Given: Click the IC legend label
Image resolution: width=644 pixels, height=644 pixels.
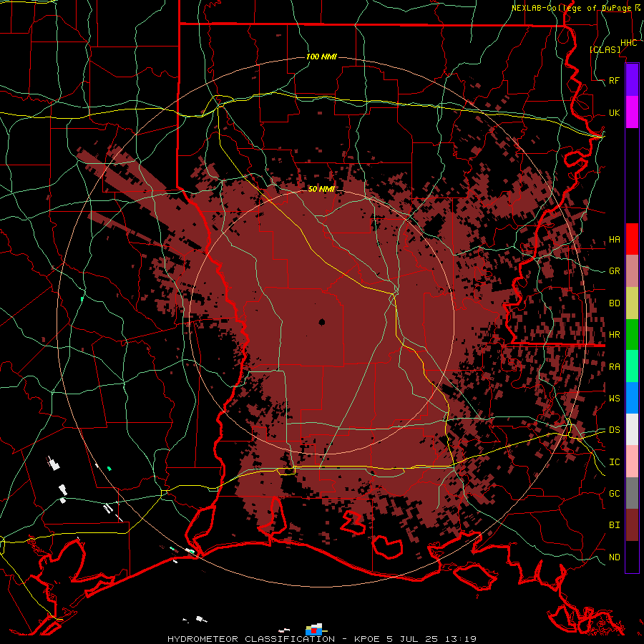Looking at the screenshot, I should pyautogui.click(x=614, y=462).
